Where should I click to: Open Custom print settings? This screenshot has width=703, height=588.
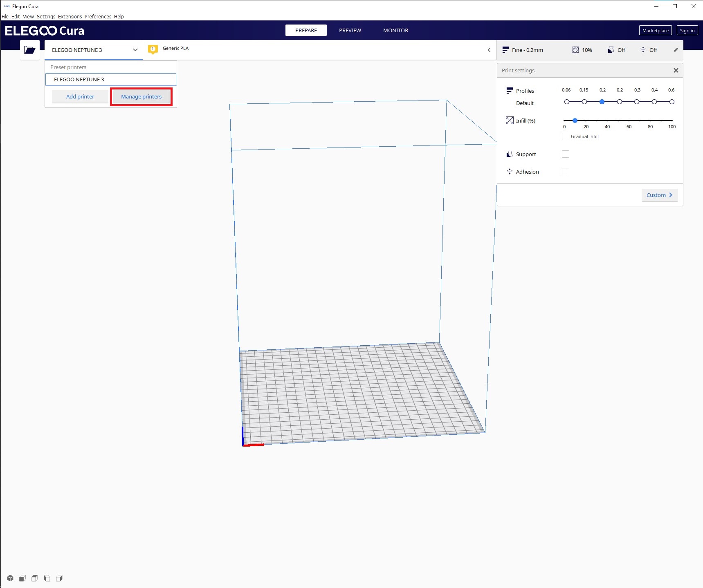[x=660, y=195]
